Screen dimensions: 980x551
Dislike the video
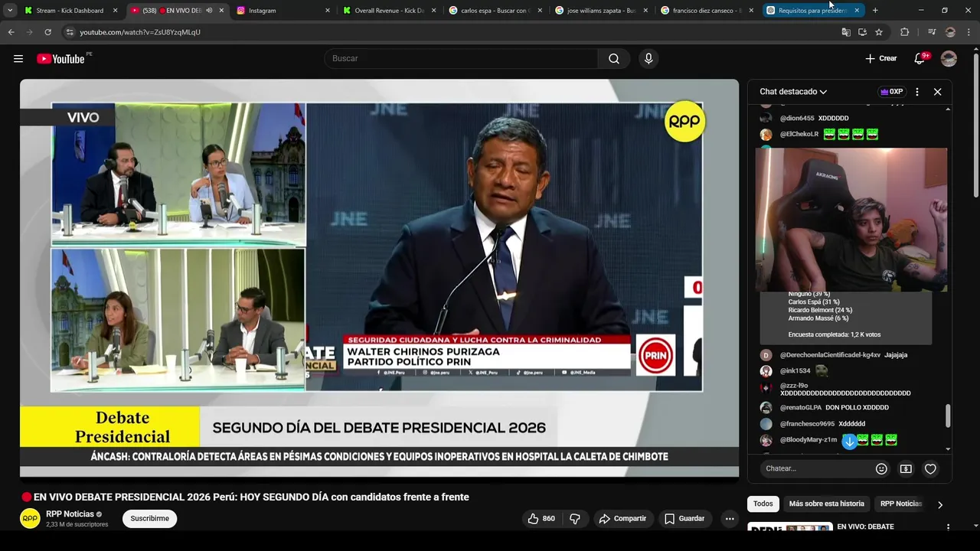coord(575,519)
